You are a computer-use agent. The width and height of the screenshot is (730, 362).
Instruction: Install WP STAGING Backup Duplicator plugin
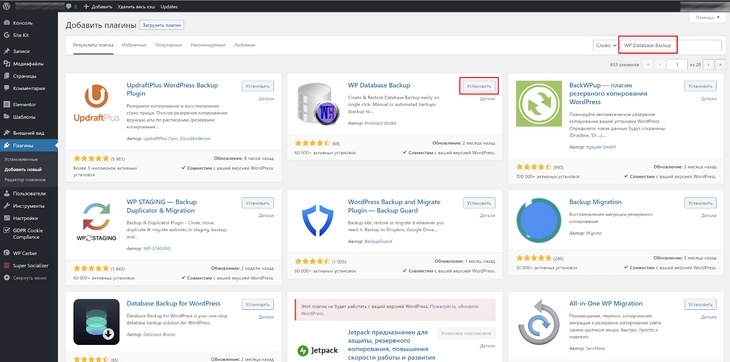257,203
